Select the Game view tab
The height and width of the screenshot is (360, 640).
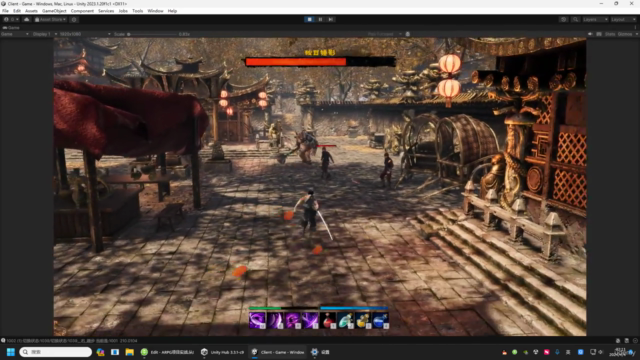[11, 27]
